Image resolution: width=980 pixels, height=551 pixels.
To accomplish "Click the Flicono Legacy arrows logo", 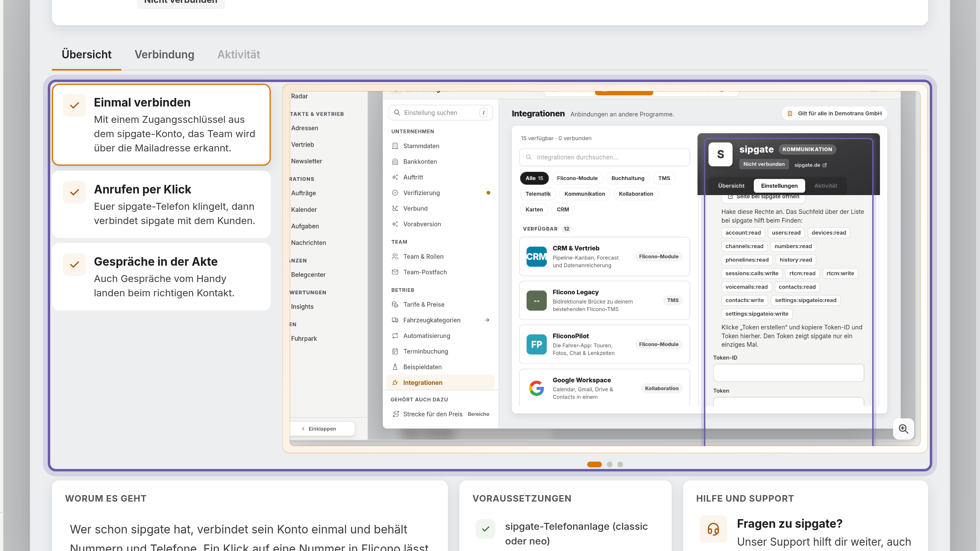I will (x=537, y=300).
